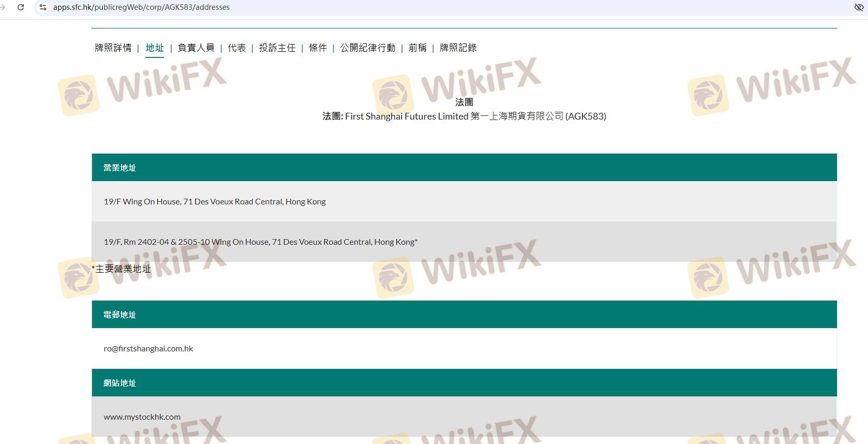Click the ro@firstshanghai.com.hk email address
The width and height of the screenshot is (868, 444).
point(148,349)
